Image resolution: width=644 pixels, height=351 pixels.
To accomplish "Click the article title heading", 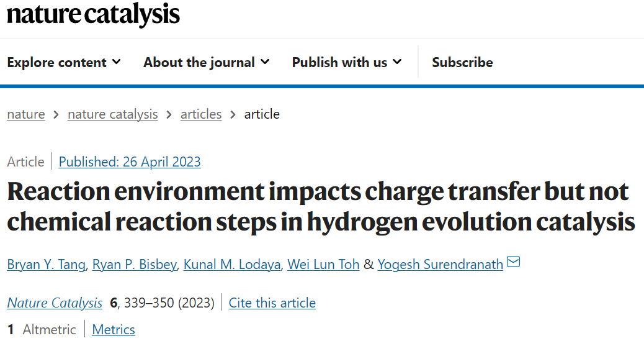I will (321, 206).
